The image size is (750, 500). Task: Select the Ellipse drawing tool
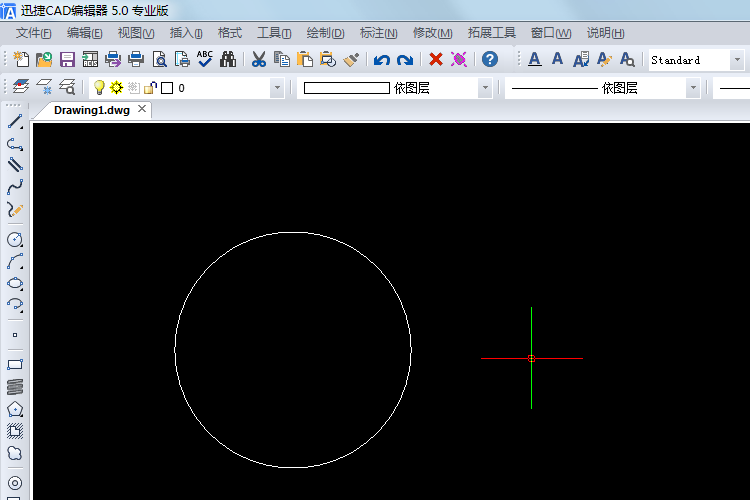(15, 283)
